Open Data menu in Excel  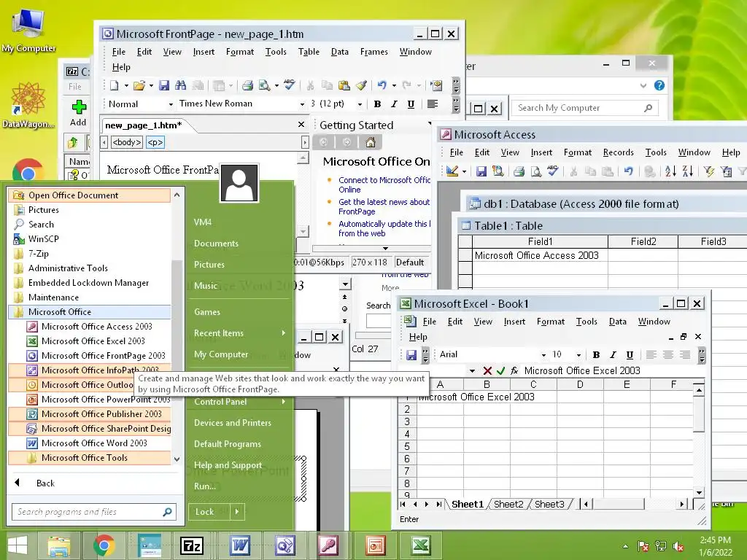617,322
